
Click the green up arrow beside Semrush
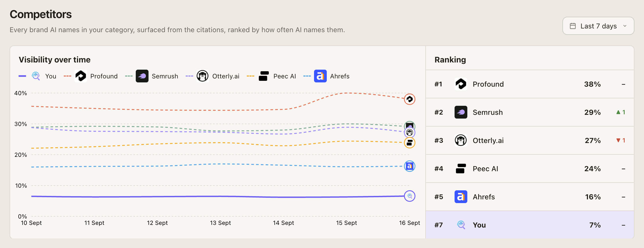618,112
